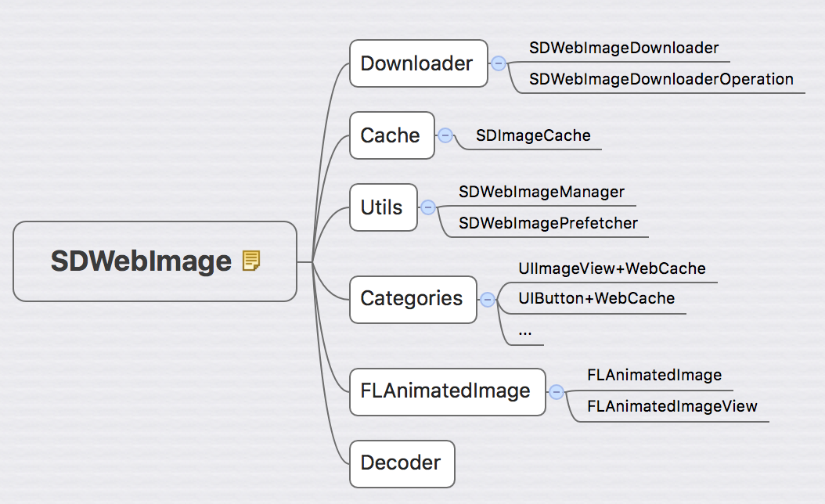Click the FLAnimatedImage leaf subtopic text
The height and width of the screenshot is (504, 825).
[654, 375]
